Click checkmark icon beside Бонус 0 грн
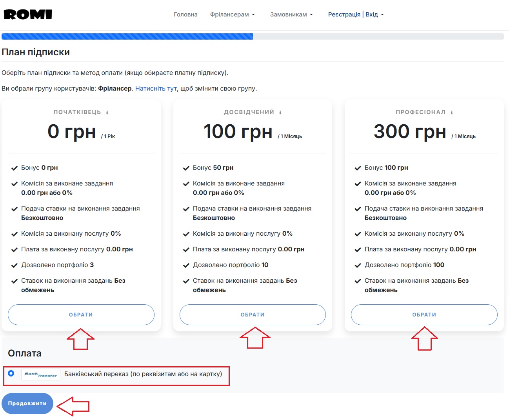Viewport: 509px width, 420px height. (15, 168)
